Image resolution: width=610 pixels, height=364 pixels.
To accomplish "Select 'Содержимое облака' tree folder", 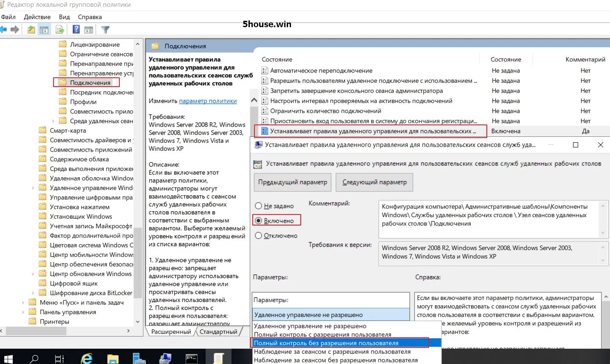I will point(79,159).
